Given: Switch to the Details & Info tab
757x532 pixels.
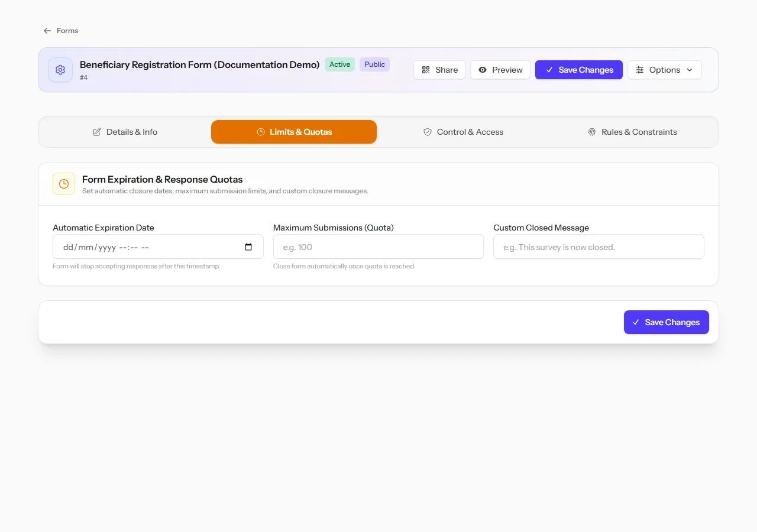Looking at the screenshot, I should click(125, 132).
